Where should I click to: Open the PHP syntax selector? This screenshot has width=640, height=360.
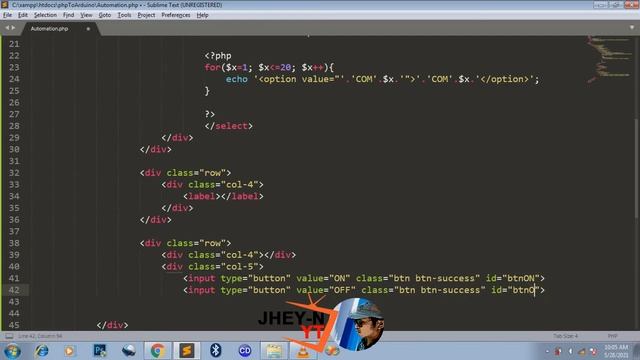[612, 336]
